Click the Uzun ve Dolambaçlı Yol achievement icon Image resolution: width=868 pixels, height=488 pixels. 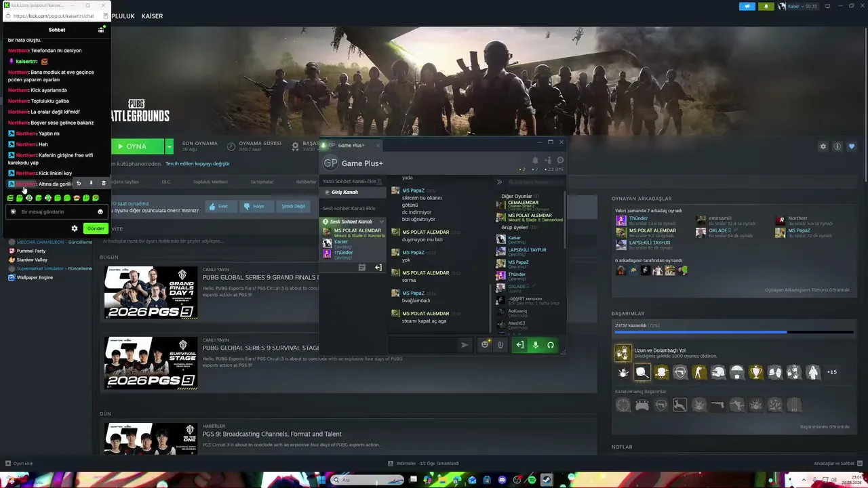(623, 352)
